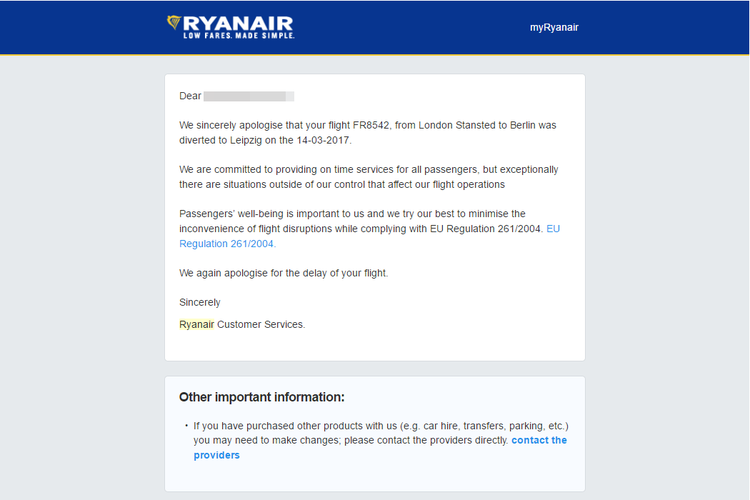
Task: Click the RYANAIR wordmark in header
Action: (x=238, y=23)
